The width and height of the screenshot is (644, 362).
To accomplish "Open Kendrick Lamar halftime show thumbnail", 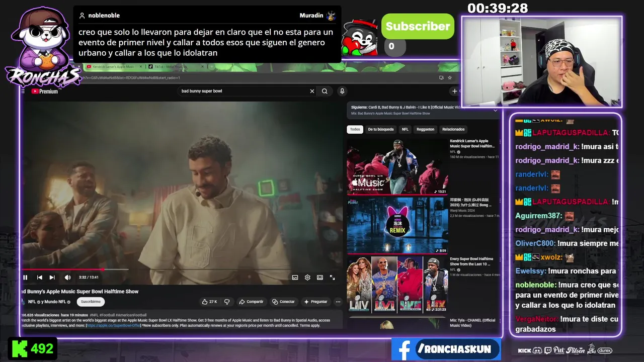I will [397, 166].
